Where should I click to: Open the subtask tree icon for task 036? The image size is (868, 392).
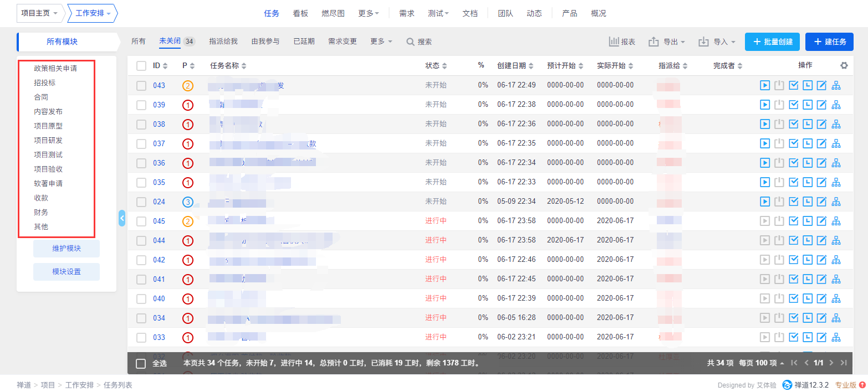(x=836, y=163)
